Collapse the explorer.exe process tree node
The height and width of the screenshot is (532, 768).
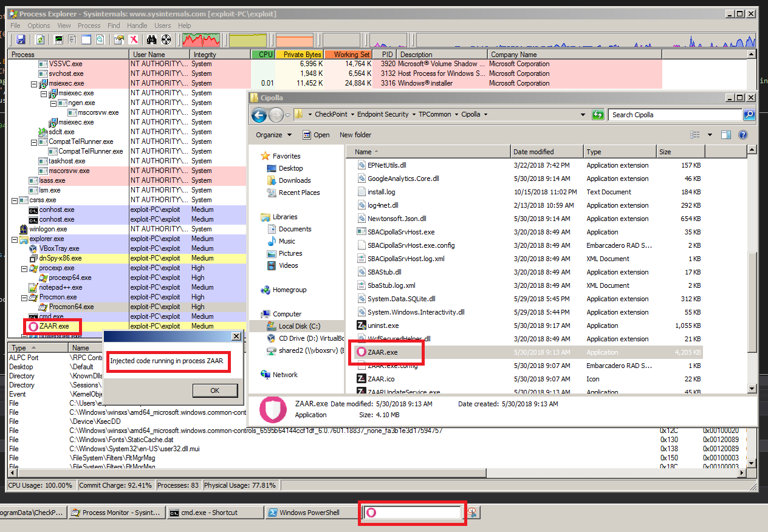tap(15, 239)
